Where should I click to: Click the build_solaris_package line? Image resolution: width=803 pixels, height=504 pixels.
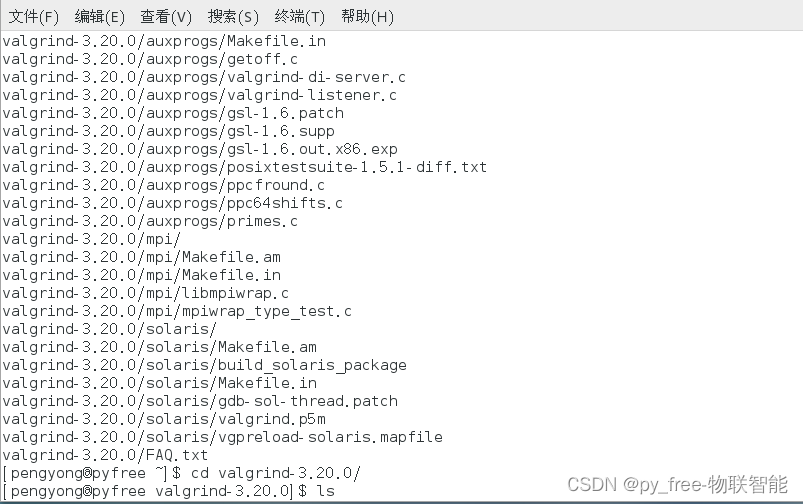click(x=204, y=365)
